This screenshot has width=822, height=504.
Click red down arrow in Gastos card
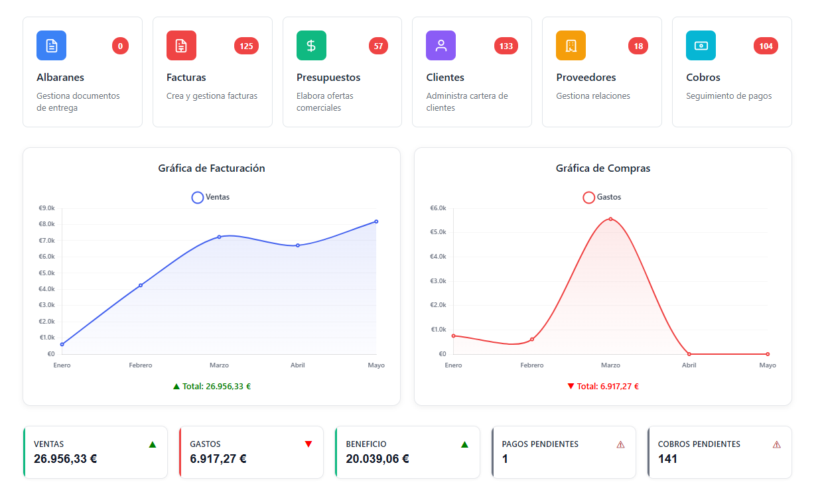point(308,444)
